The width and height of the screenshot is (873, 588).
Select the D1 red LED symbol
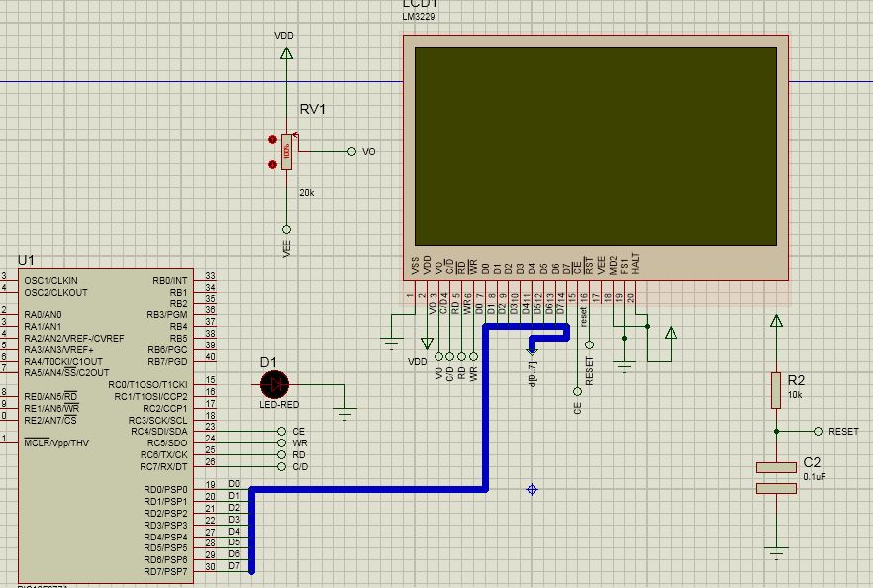coord(274,384)
